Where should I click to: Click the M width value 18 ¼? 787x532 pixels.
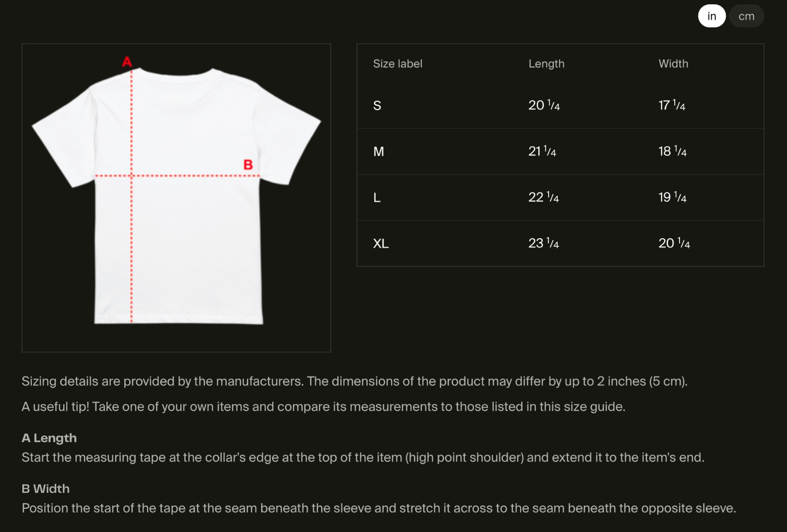coord(672,151)
